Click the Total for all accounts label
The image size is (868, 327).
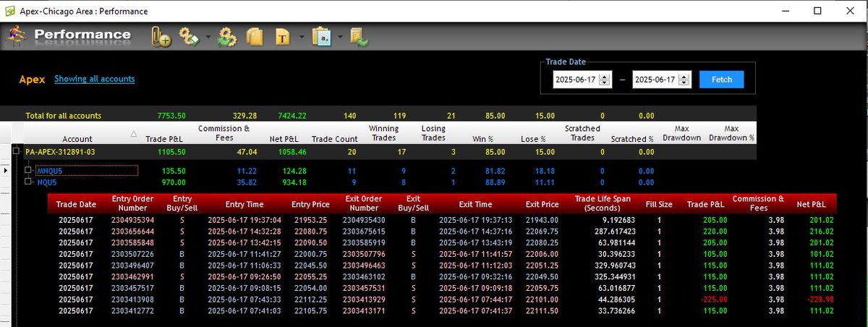(x=64, y=116)
